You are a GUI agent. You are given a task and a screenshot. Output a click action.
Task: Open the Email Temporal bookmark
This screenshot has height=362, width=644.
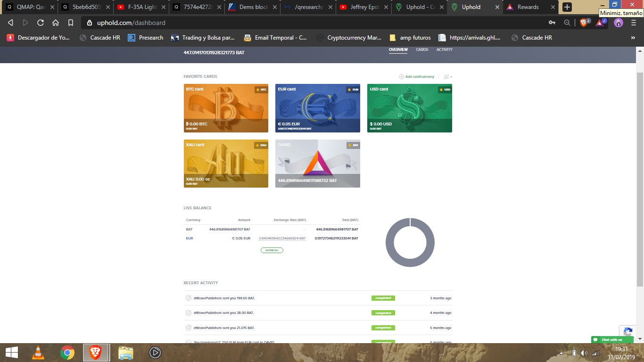coord(275,38)
